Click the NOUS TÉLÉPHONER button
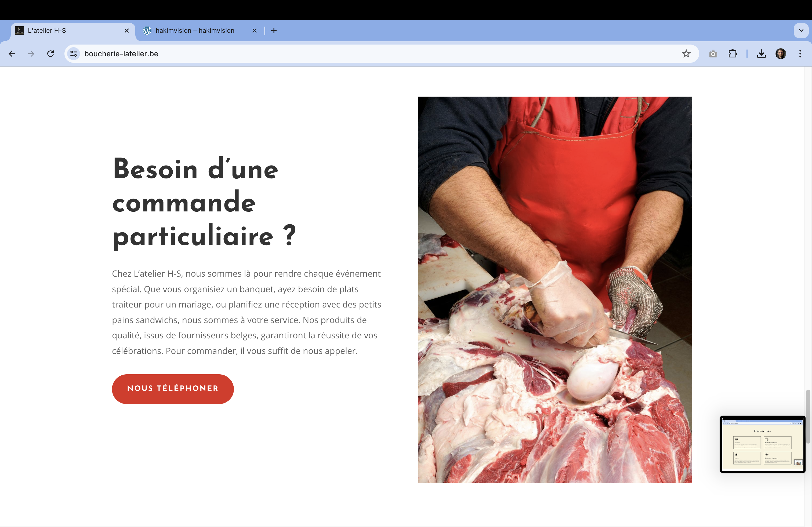 tap(173, 389)
